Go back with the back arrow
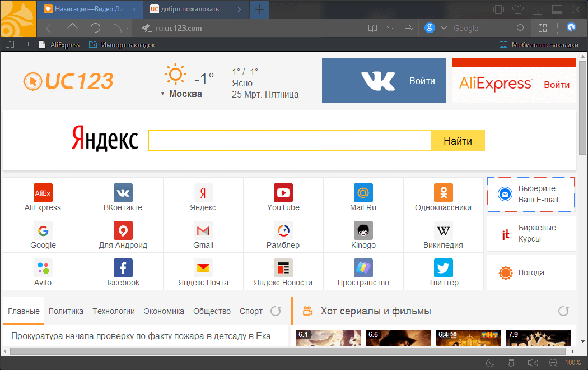This screenshot has width=588, height=370. [48, 28]
